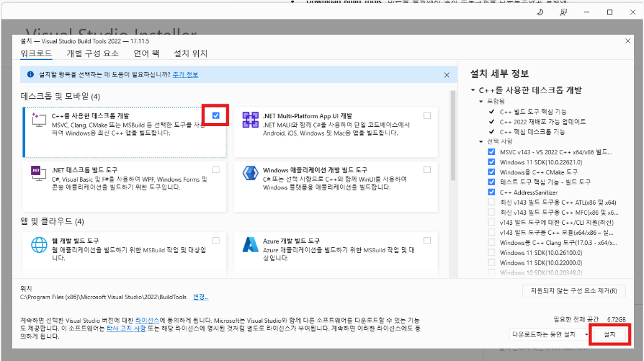This screenshot has height=361, width=644.
Task: Click the feedback icon in title bar
Action: [x=563, y=12]
